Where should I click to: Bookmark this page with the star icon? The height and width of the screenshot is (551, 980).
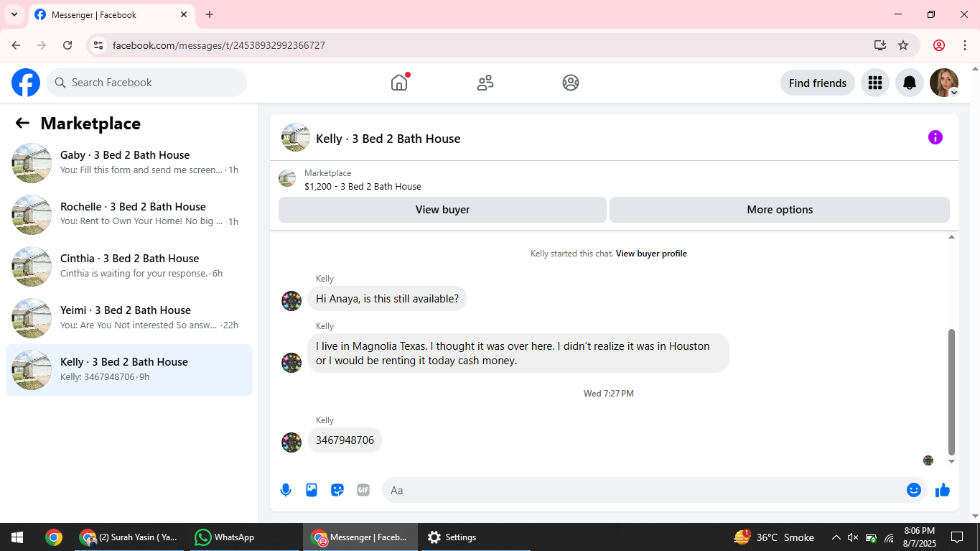pyautogui.click(x=903, y=45)
